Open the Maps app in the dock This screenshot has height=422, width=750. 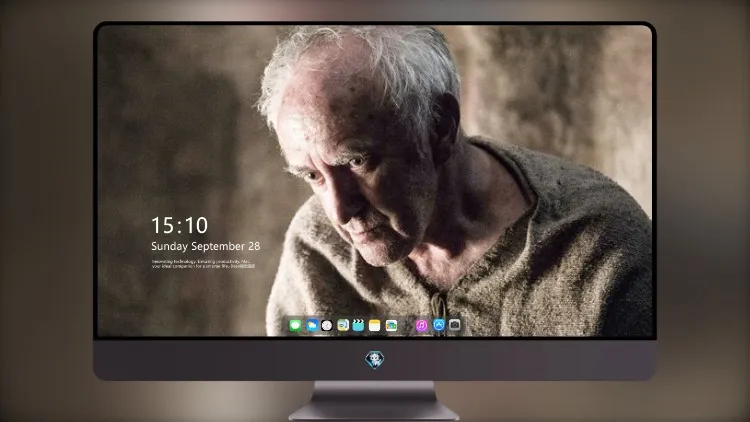tap(343, 325)
